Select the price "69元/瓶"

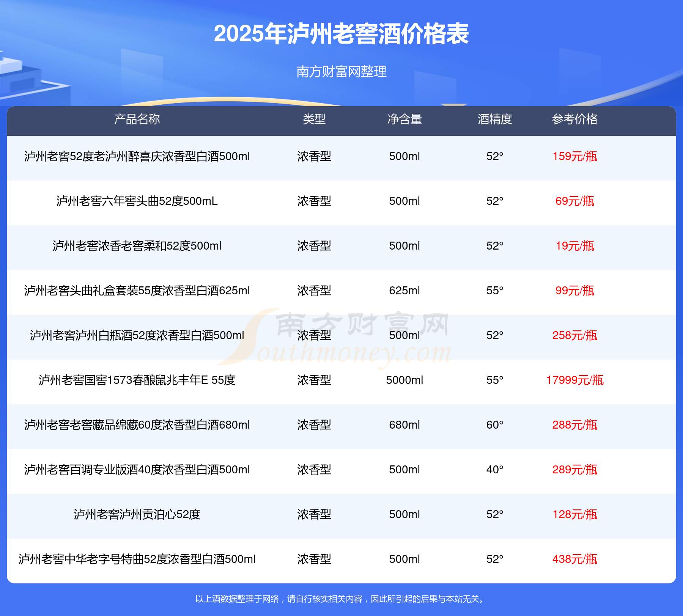(575, 201)
